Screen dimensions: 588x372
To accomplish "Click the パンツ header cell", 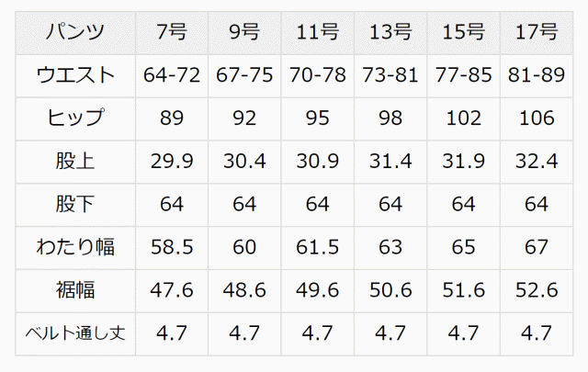I will click(x=74, y=32).
